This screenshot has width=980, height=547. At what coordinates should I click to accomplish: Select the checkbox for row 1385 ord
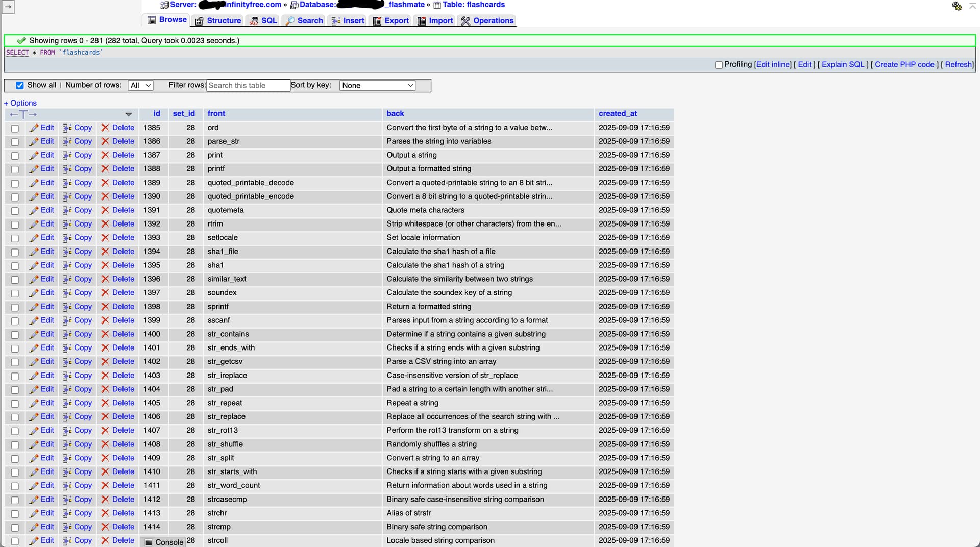tap(15, 128)
